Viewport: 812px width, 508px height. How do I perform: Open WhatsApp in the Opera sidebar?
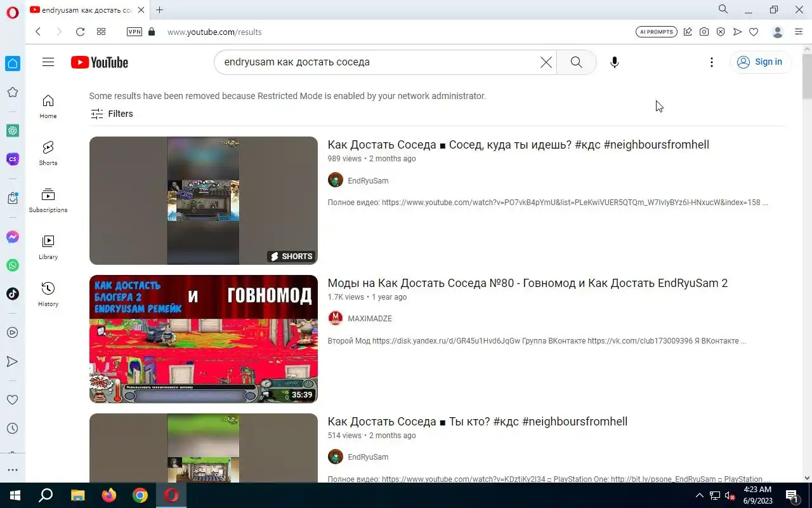pyautogui.click(x=13, y=265)
